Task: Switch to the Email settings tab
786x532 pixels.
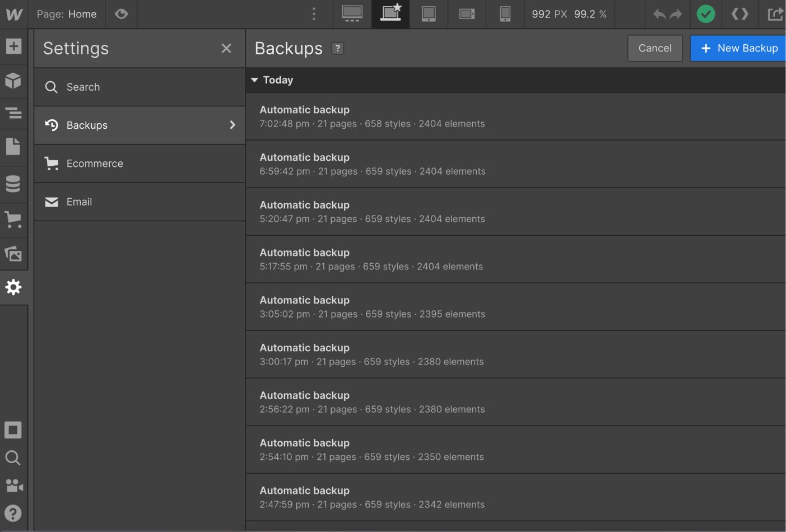Action: point(139,202)
